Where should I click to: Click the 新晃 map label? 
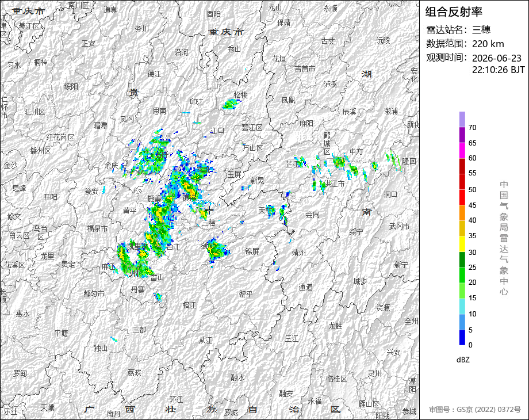[257, 181]
